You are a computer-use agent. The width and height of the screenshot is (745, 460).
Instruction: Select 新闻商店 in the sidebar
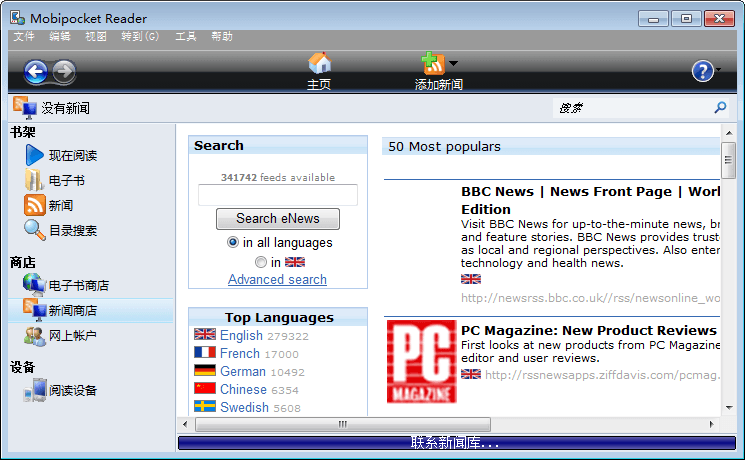tap(73, 311)
